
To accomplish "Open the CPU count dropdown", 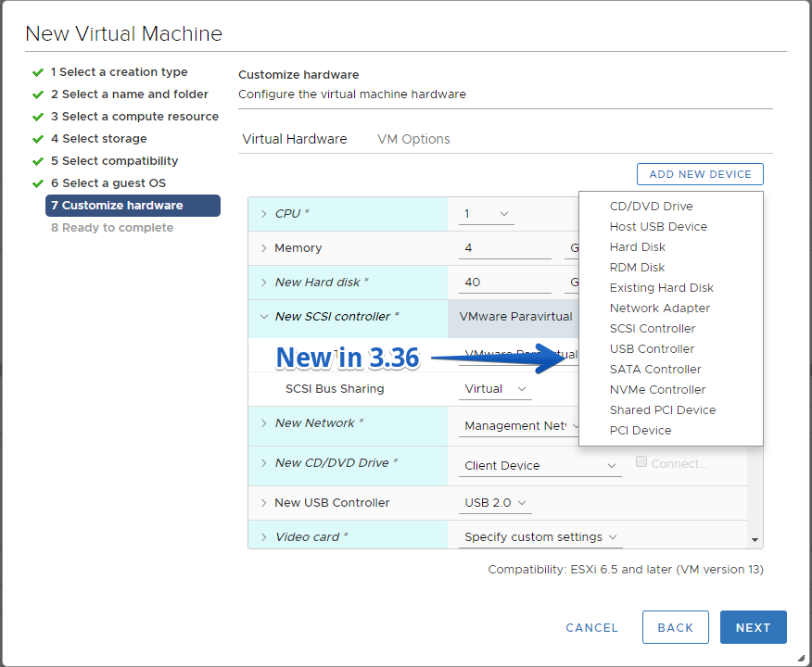I will point(487,214).
